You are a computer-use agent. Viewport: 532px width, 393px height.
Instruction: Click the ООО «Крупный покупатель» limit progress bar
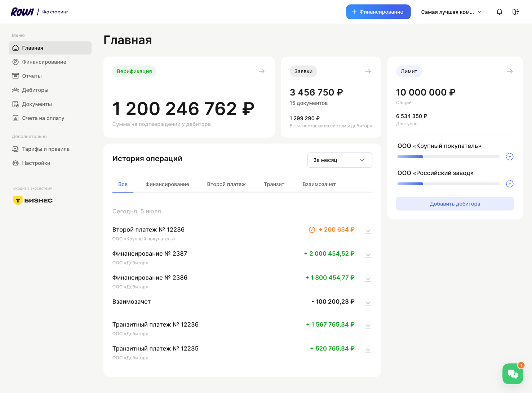(448, 157)
